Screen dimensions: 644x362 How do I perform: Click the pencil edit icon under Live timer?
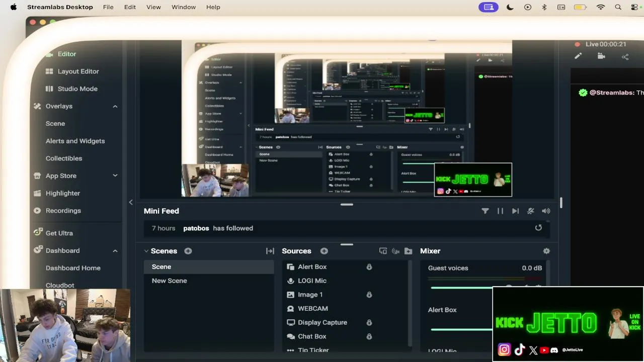(578, 56)
